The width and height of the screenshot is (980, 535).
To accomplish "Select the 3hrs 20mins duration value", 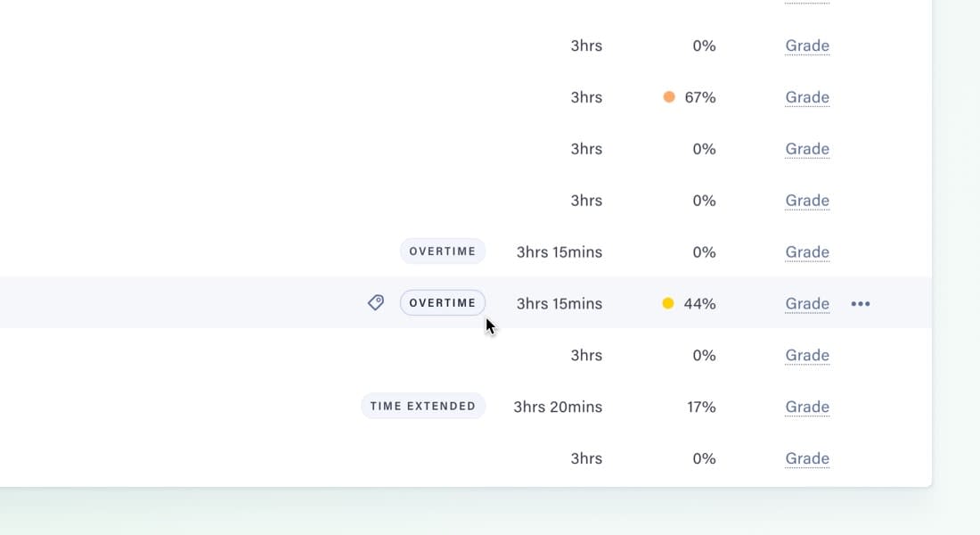I will click(x=558, y=407).
